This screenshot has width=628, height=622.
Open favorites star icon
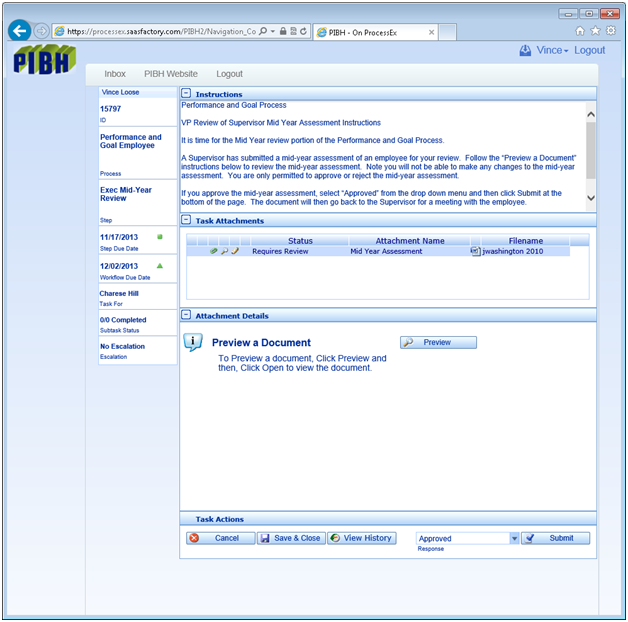click(596, 31)
